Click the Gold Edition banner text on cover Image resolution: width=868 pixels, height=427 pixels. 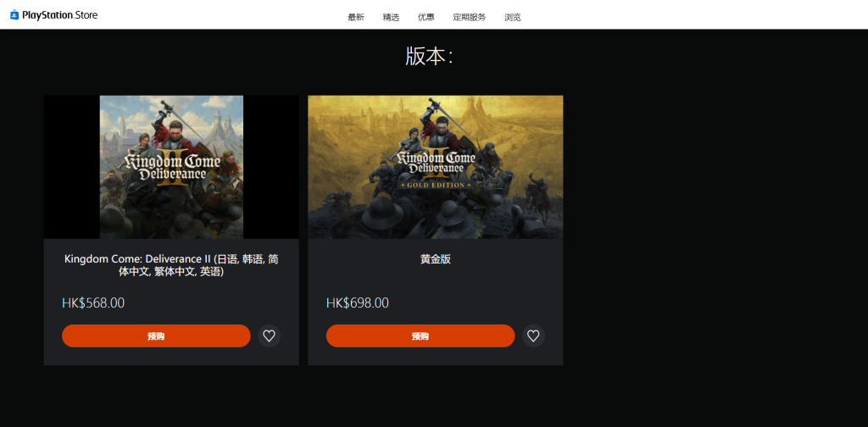pyautogui.click(x=436, y=185)
